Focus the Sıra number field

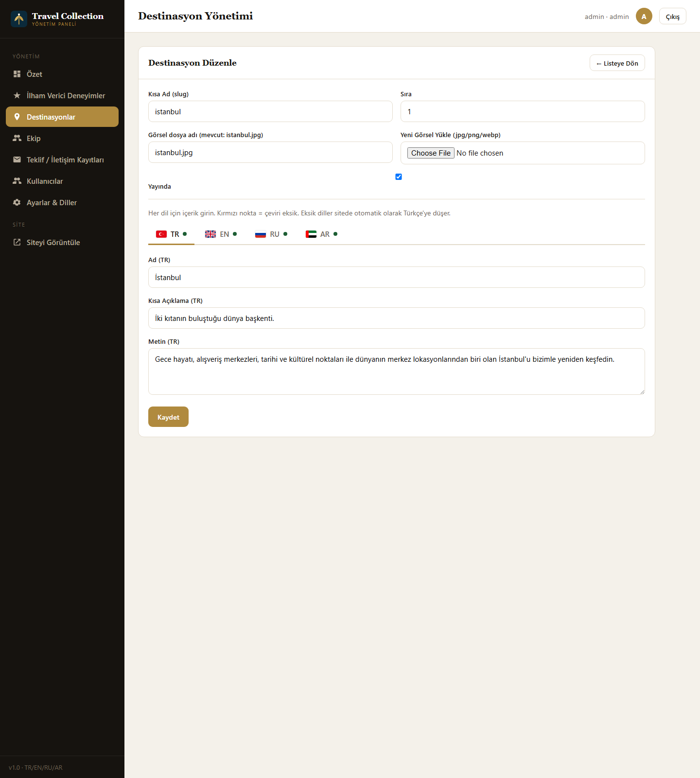[523, 111]
